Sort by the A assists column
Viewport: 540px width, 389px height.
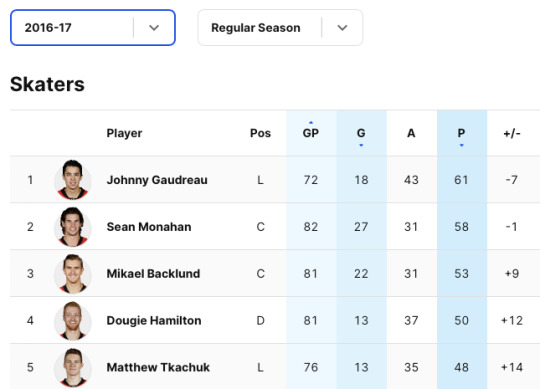(411, 133)
